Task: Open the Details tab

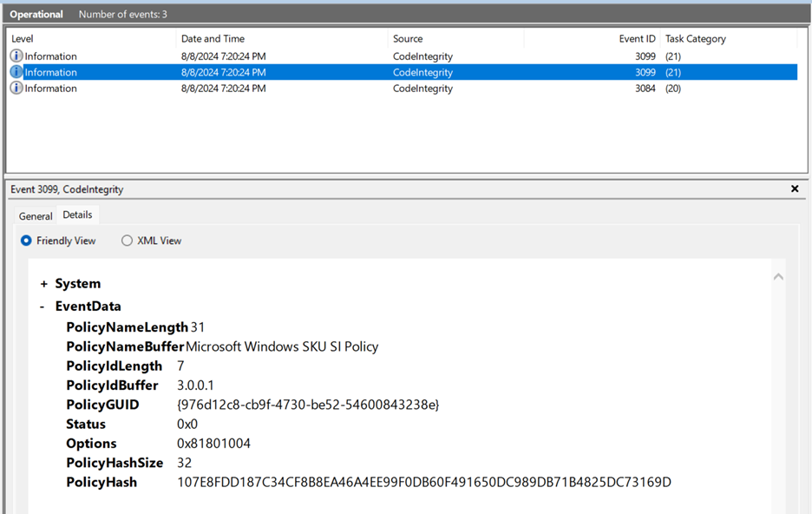Action: (78, 214)
